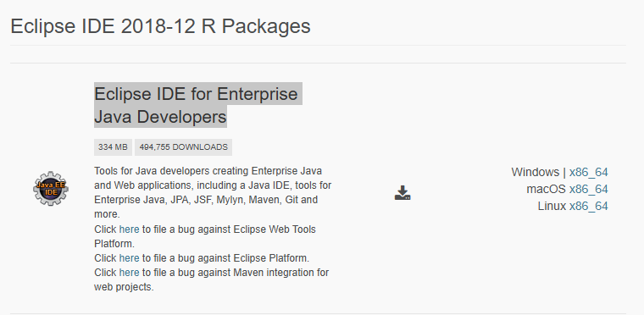Open the Linux x86_64 download link

pos(589,206)
